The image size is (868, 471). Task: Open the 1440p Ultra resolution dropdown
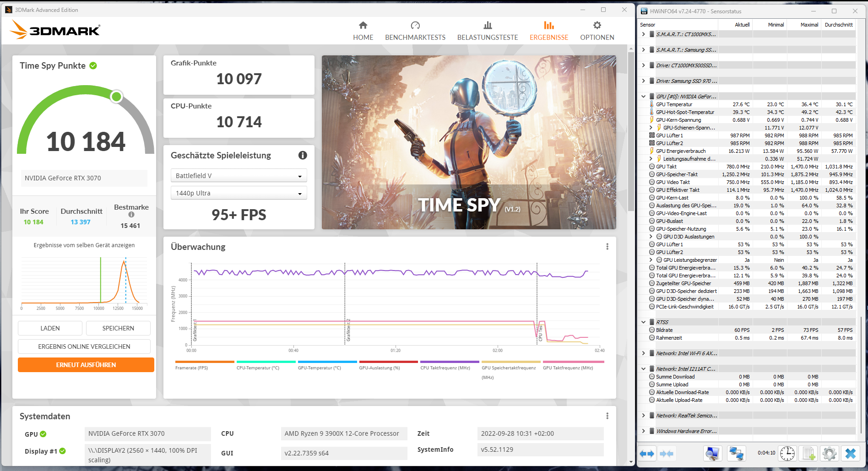pos(239,193)
